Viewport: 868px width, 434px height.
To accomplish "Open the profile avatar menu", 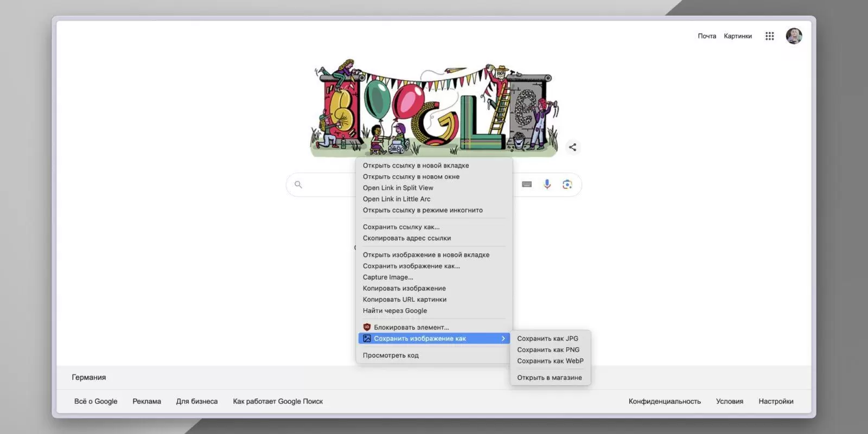I will [794, 36].
